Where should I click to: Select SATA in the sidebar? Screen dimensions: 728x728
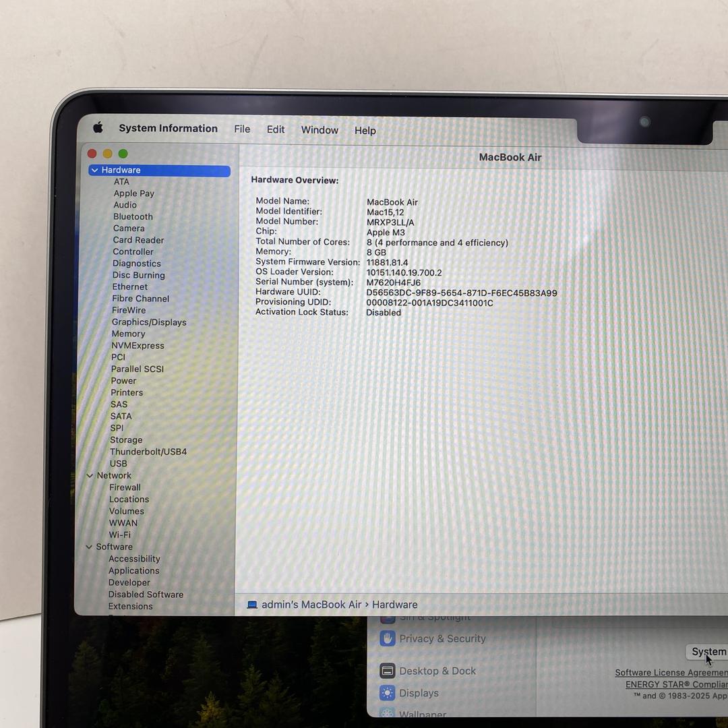click(121, 416)
